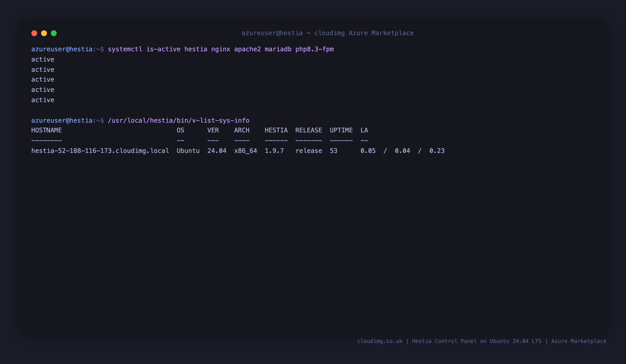This screenshot has width=626, height=364.
Task: Click the yellow minimize window button
Action: pyautogui.click(x=44, y=33)
